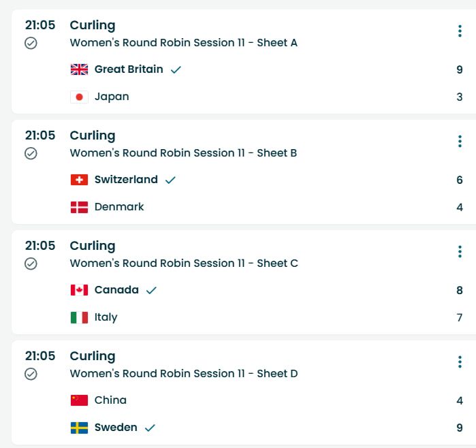This screenshot has width=476, height=448.
Task: Open the Sheet A session title link
Action: click(183, 43)
